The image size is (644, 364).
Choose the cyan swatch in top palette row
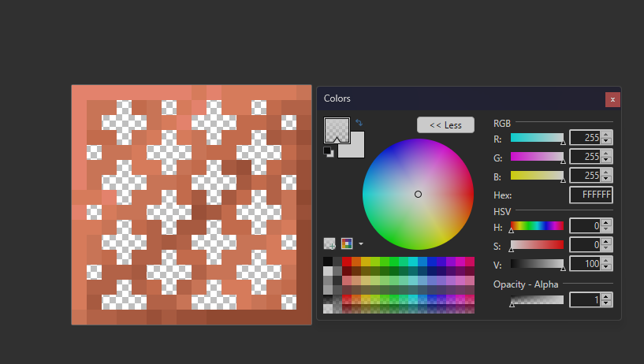click(413, 262)
